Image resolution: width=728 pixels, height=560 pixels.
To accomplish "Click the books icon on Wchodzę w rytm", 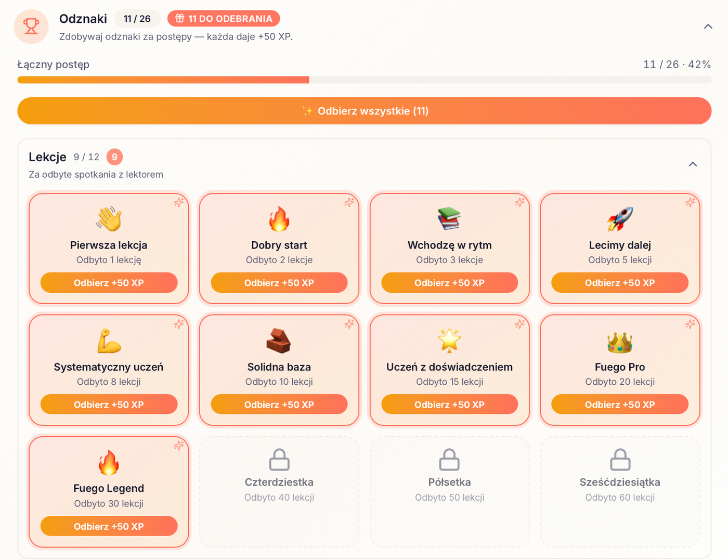I will pyautogui.click(x=449, y=219).
